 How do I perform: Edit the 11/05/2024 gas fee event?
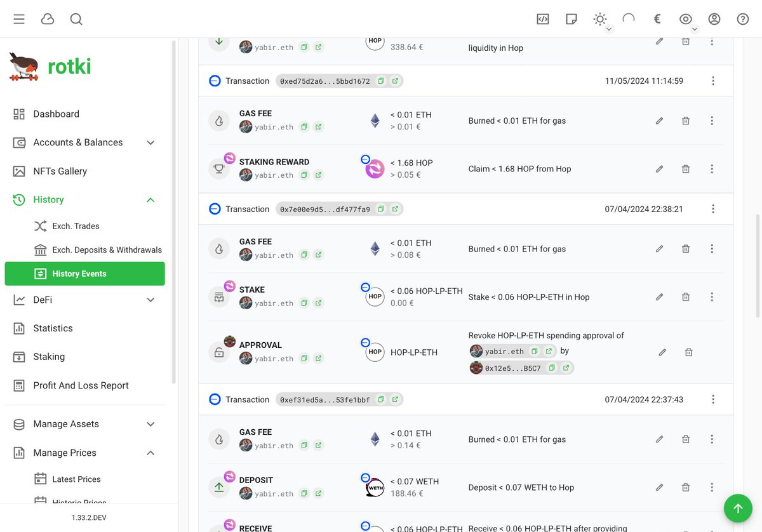point(659,121)
